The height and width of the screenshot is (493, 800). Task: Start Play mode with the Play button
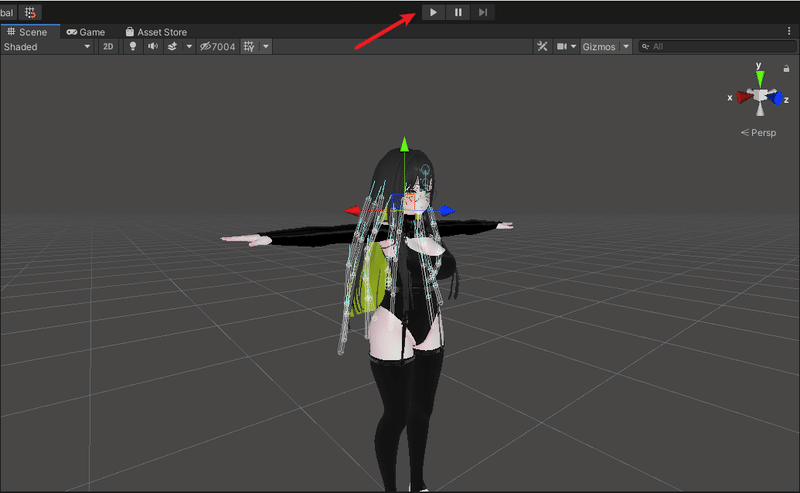pyautogui.click(x=433, y=12)
